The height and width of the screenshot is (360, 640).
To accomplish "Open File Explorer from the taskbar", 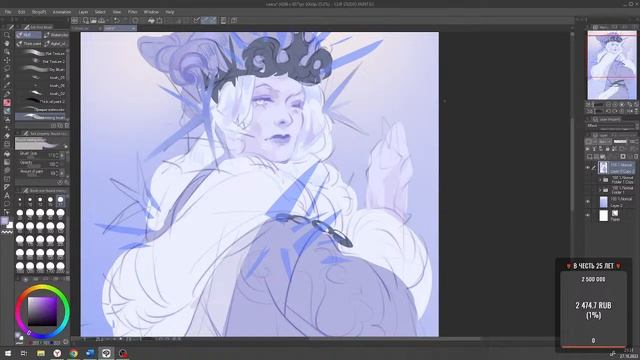I will click(x=41, y=353).
